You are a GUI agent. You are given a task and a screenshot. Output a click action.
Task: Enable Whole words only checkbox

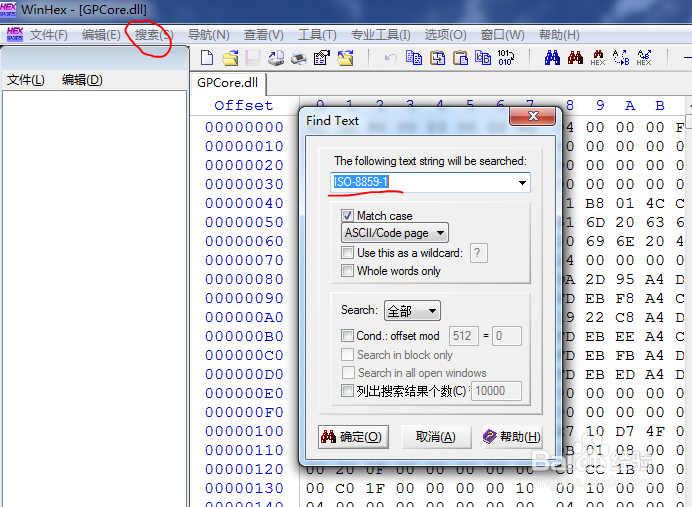point(347,270)
